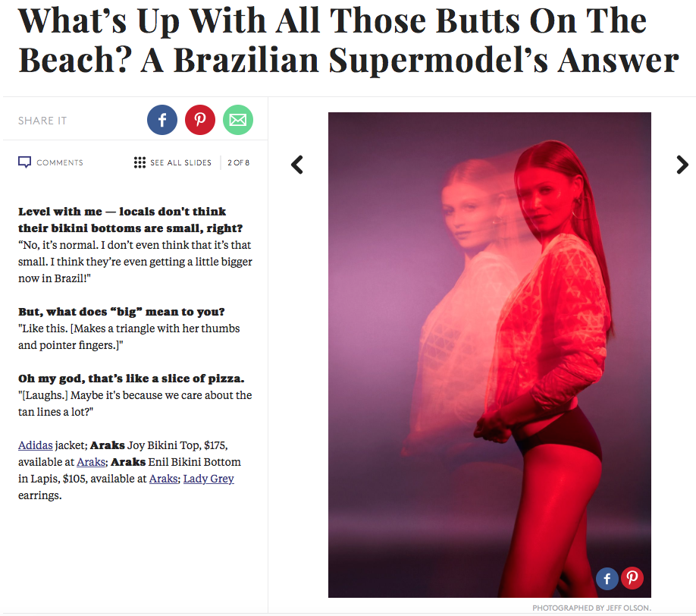Click the article headline about a Brazilian supermodel

(x=349, y=40)
